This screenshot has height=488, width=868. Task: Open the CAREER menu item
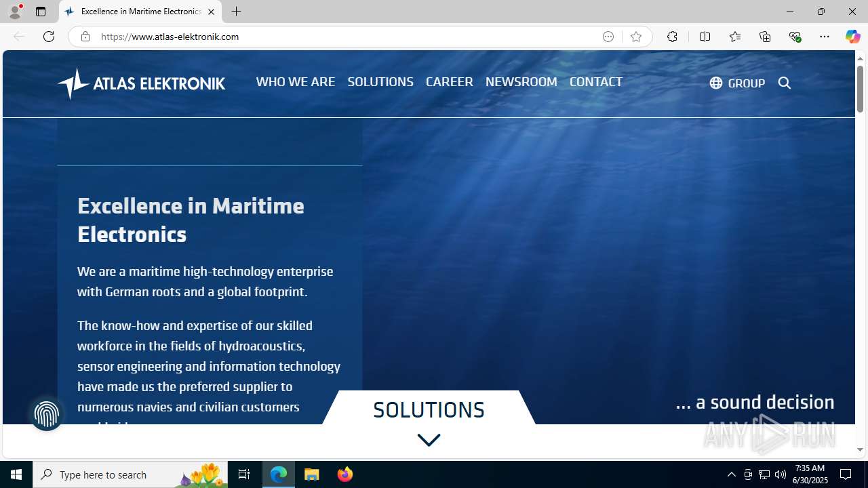pyautogui.click(x=450, y=81)
